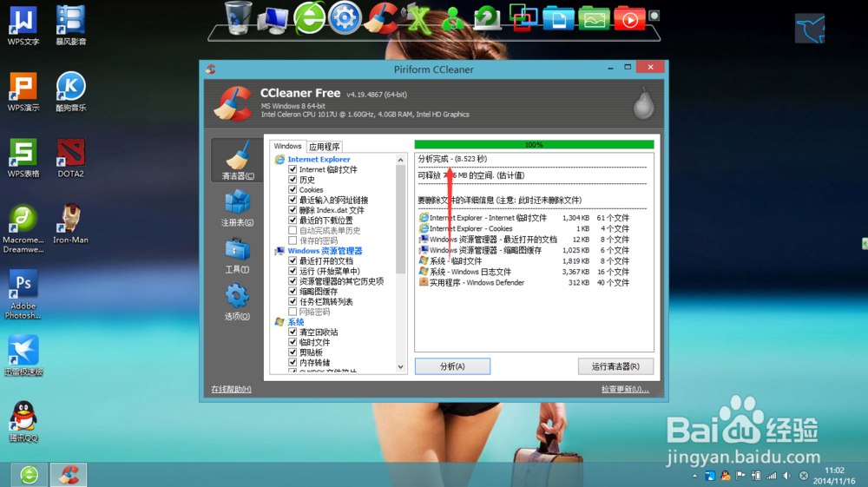
Task: Open the WPS文字 desktop shortcut
Action: point(23,25)
